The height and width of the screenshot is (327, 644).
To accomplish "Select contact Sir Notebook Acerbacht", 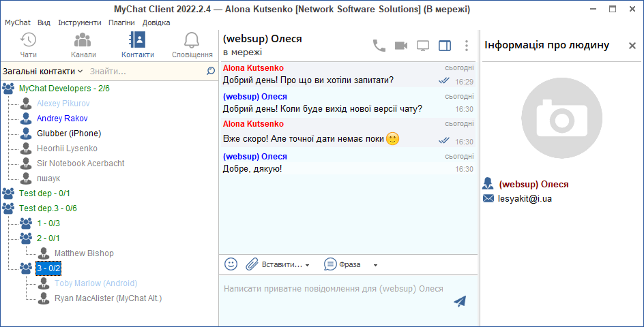I will coord(80,163).
